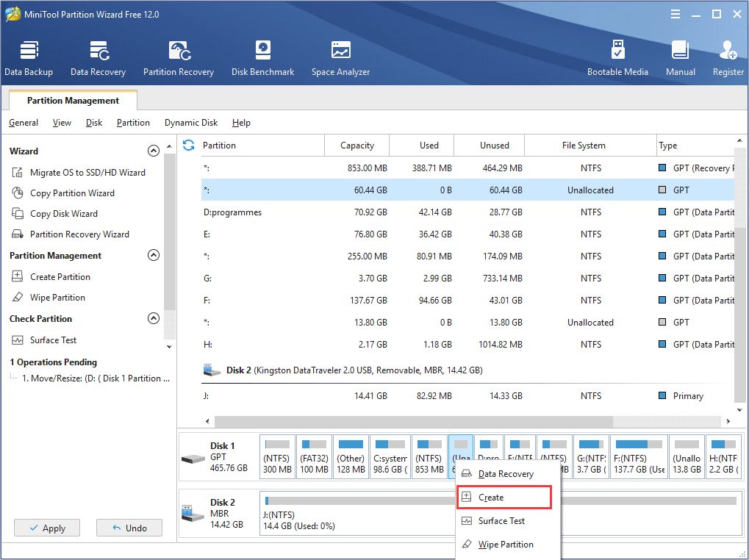Viewport: 749px width, 560px height.
Task: Click the Register icon
Action: (x=727, y=57)
